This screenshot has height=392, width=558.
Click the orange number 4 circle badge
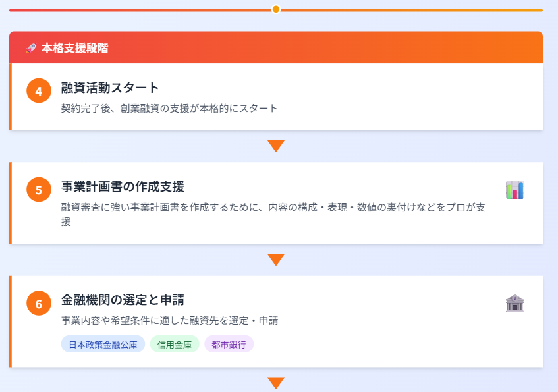[x=39, y=91]
